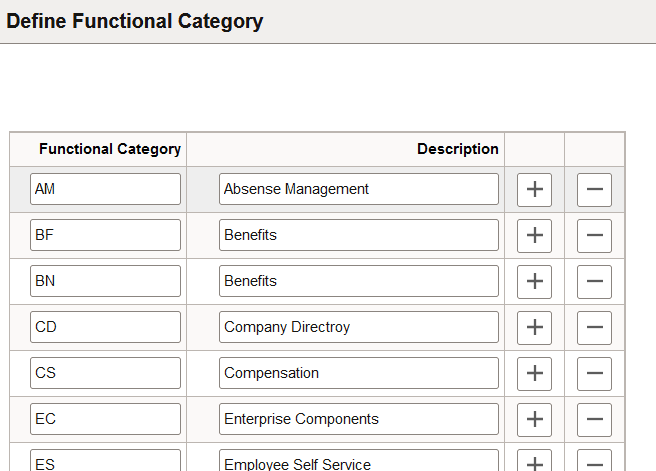Add a row below Compensation

[x=534, y=373]
